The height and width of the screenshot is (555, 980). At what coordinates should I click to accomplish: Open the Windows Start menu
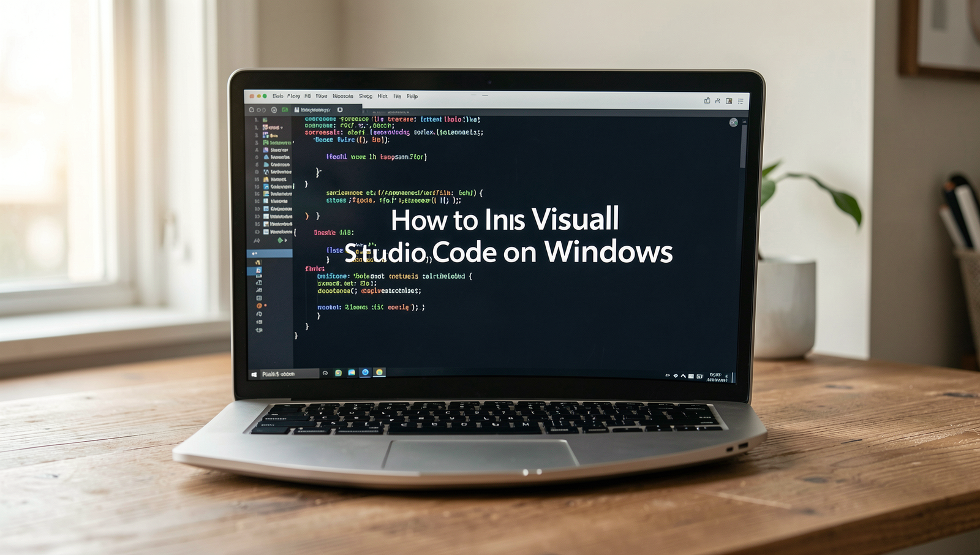254,374
